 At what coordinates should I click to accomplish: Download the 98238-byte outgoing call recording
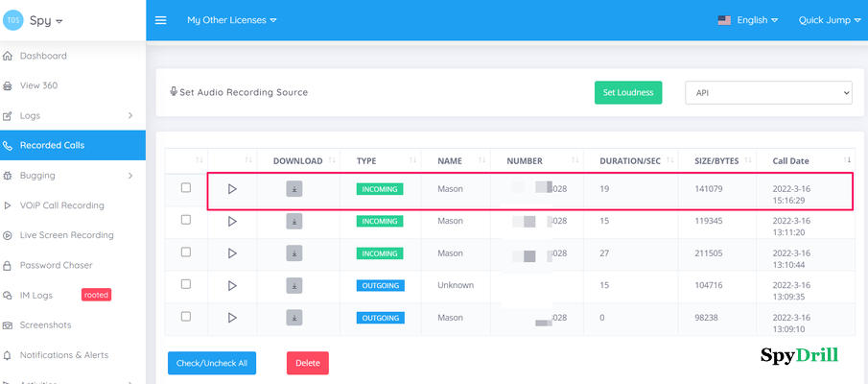point(294,317)
